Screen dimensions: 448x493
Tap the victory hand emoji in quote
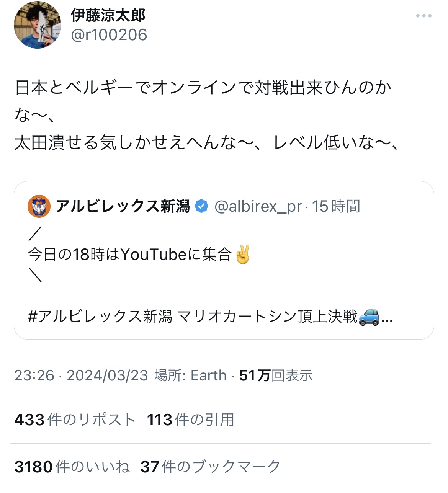[x=243, y=255]
